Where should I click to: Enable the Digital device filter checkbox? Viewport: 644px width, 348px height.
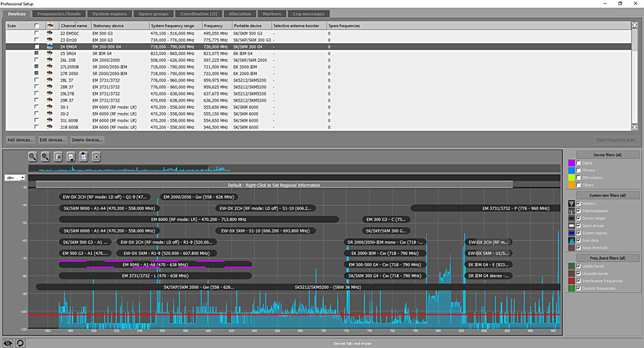pyautogui.click(x=579, y=163)
